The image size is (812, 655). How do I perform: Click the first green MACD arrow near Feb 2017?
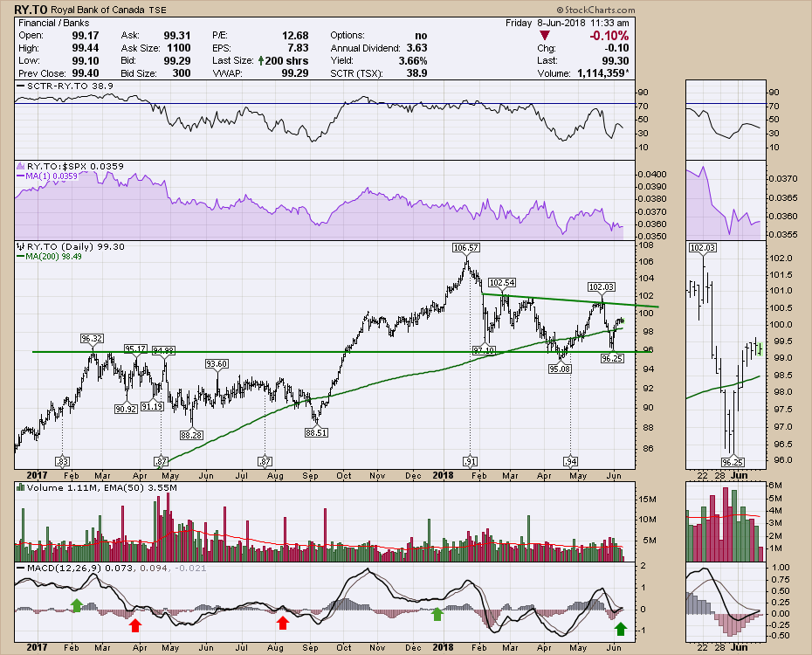(x=77, y=604)
